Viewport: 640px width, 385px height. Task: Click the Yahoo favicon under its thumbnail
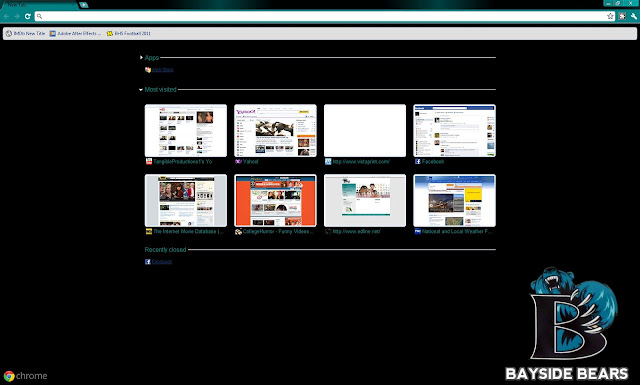click(x=238, y=162)
